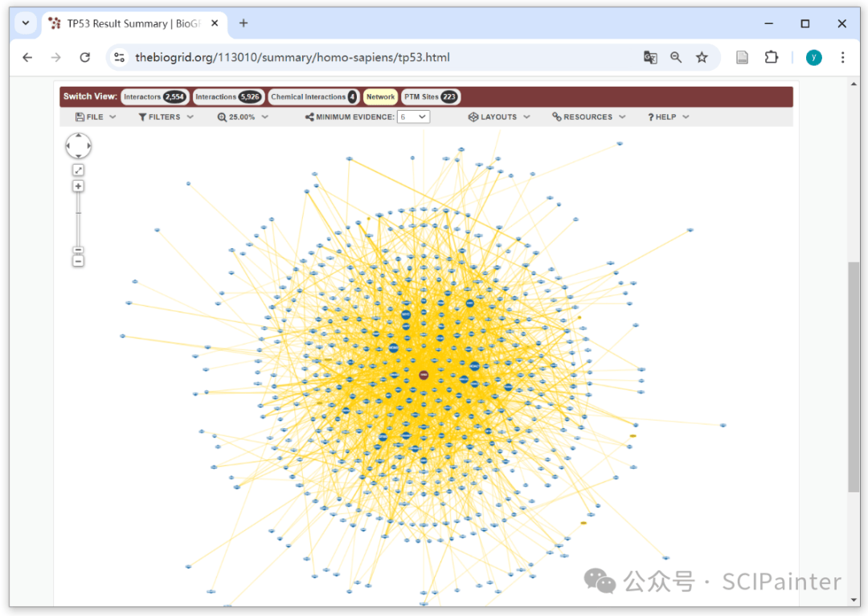This screenshot has height=616, width=868.
Task: Switch to PTM Sites view
Action: [430, 97]
